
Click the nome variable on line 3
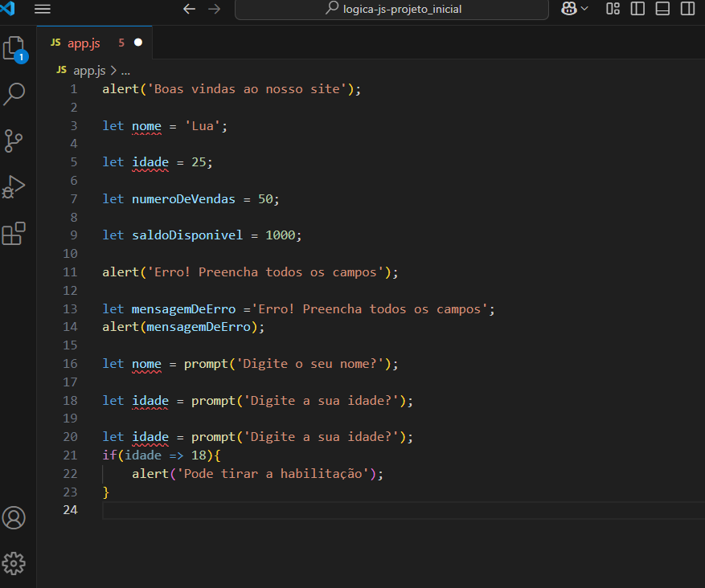146,126
